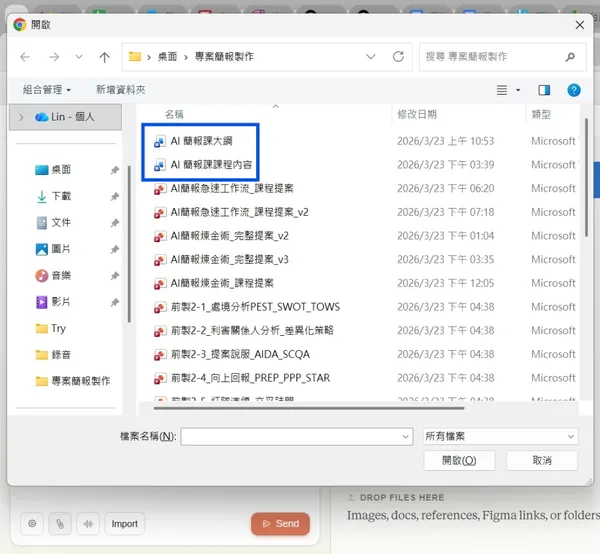Open 圖片 in the quick access sidebar
This screenshot has height=554, width=600.
61,249
